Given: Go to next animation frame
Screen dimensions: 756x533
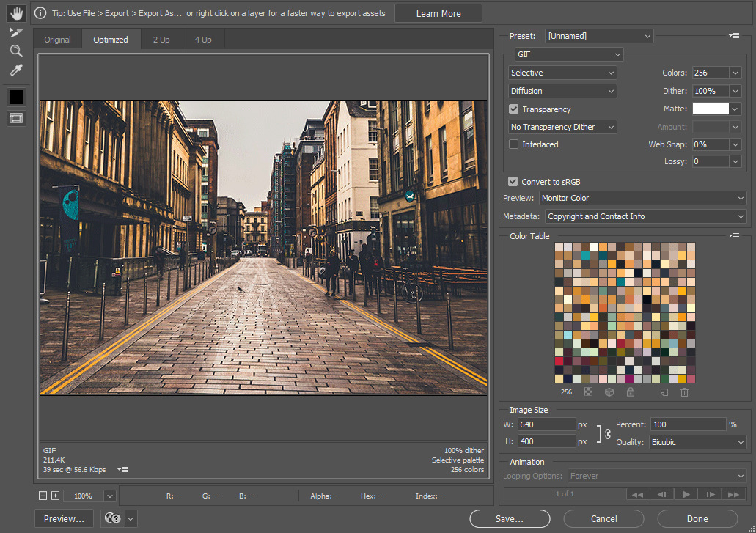Looking at the screenshot, I should [x=711, y=494].
